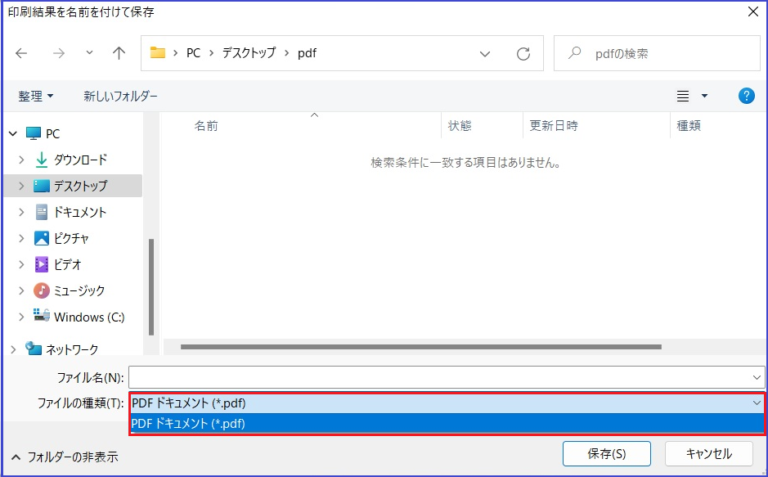The height and width of the screenshot is (477, 768).
Task: Expand the ダウンロード node
Action: (x=21, y=160)
